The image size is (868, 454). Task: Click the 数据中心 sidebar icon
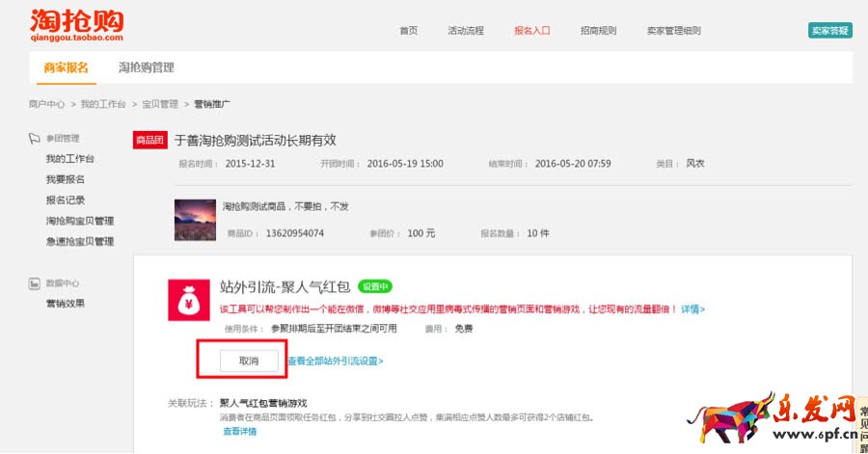coord(35,283)
